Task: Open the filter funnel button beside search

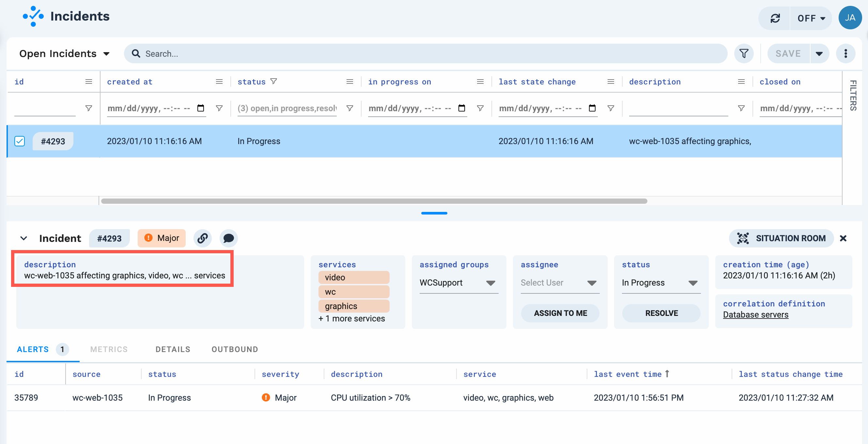Action: [744, 53]
